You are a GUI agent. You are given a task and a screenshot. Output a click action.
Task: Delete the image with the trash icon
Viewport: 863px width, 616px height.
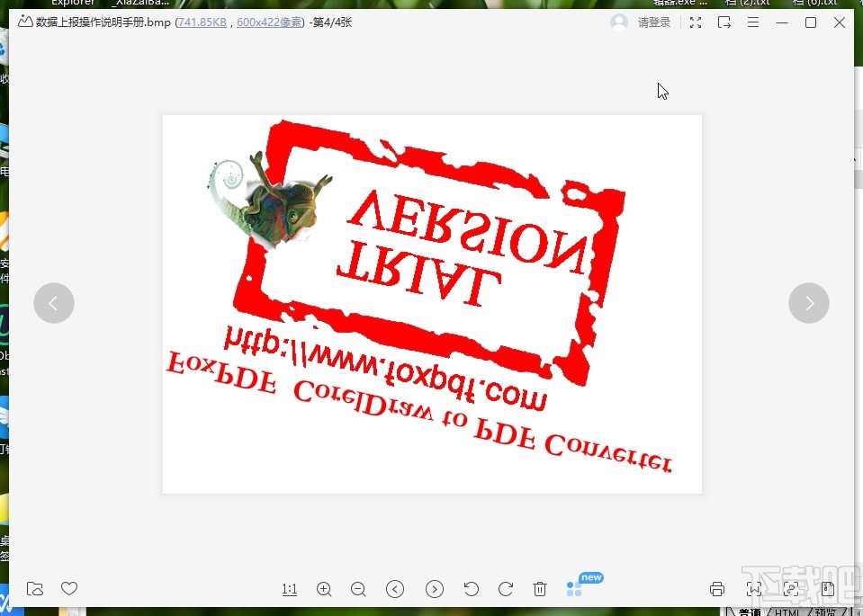point(540,589)
